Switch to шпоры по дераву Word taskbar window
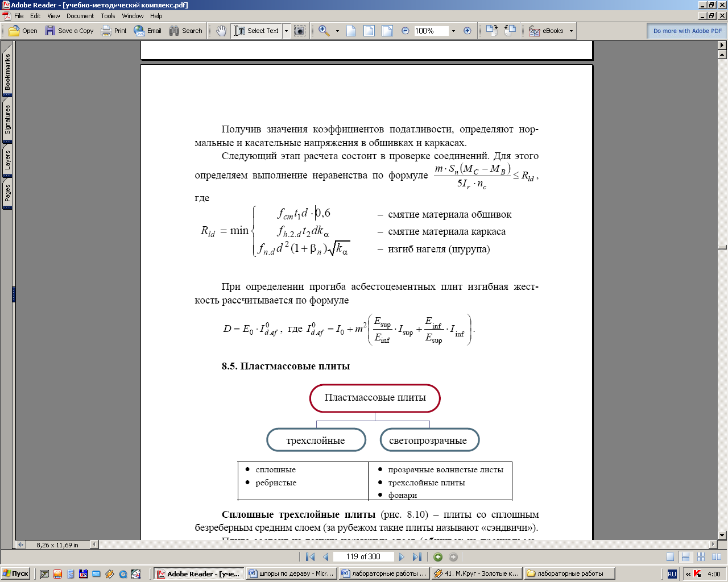Viewport: 728px width, 582px height. pyautogui.click(x=291, y=573)
